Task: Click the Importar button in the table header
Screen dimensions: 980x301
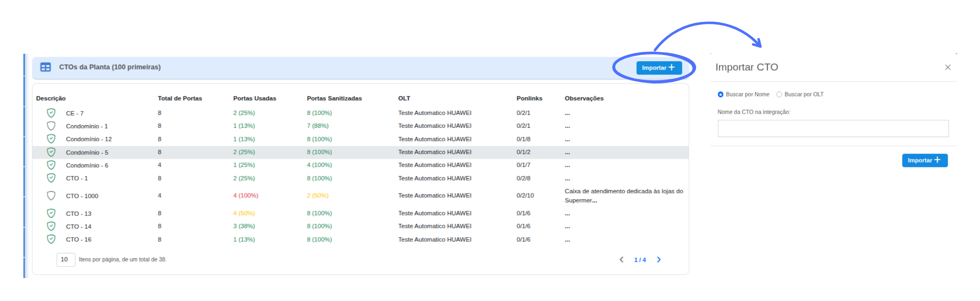Action: [x=658, y=68]
